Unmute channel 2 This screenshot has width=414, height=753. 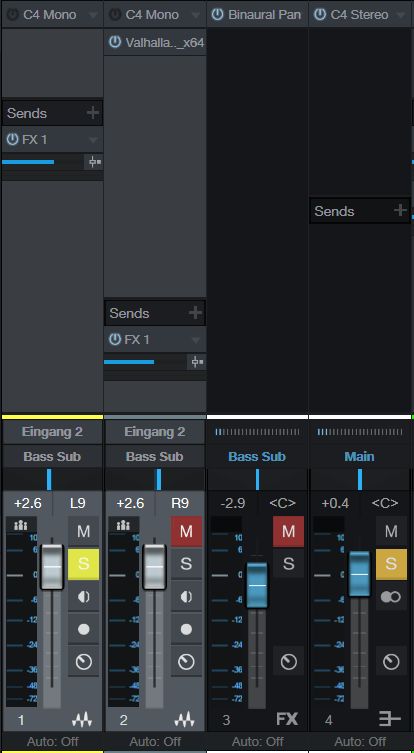(x=186, y=532)
